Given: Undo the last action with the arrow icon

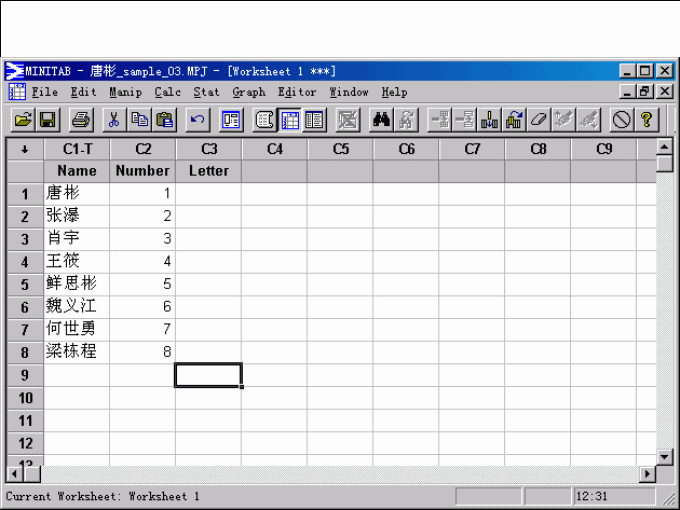Looking at the screenshot, I should tap(197, 120).
